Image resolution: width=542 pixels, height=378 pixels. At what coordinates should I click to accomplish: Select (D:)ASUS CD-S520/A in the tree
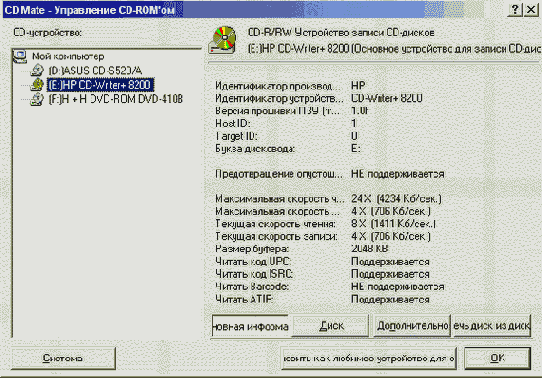tap(95, 70)
